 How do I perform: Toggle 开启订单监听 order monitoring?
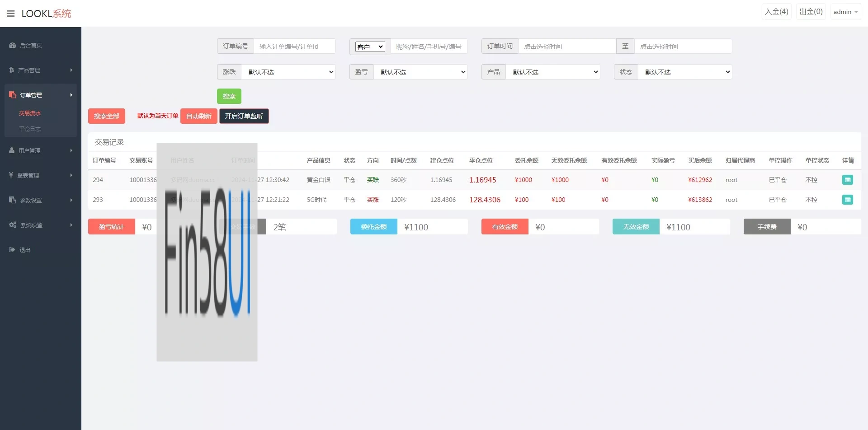click(244, 116)
